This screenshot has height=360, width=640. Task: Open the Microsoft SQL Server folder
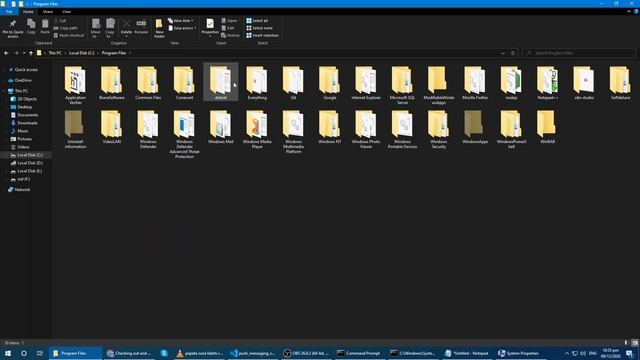click(402, 85)
